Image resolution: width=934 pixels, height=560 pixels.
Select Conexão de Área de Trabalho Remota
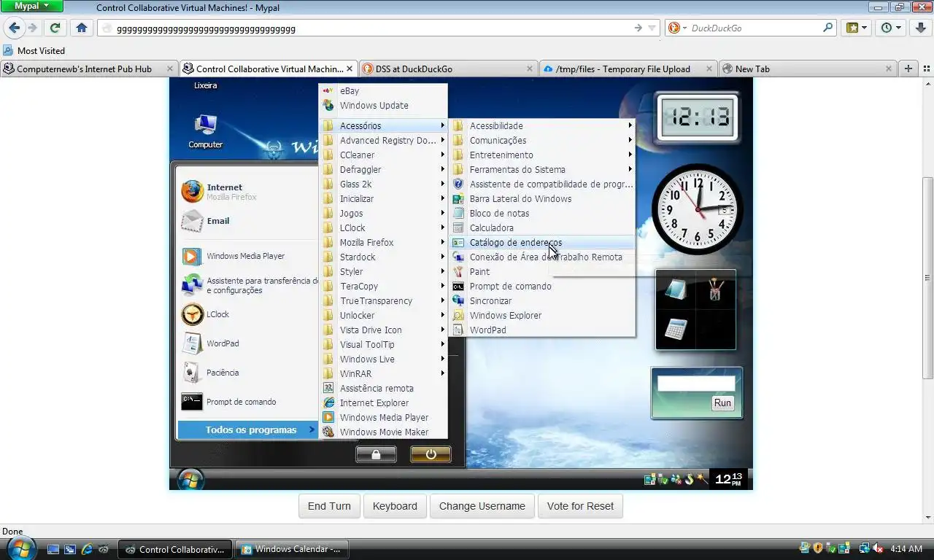542,257
